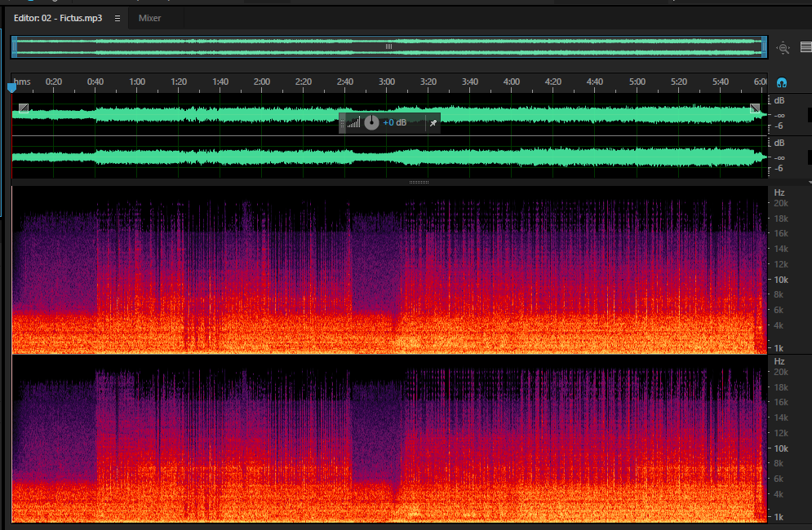This screenshot has width=812, height=530.
Task: Click the divider grip between waveform and spectrogram
Action: coord(419,182)
